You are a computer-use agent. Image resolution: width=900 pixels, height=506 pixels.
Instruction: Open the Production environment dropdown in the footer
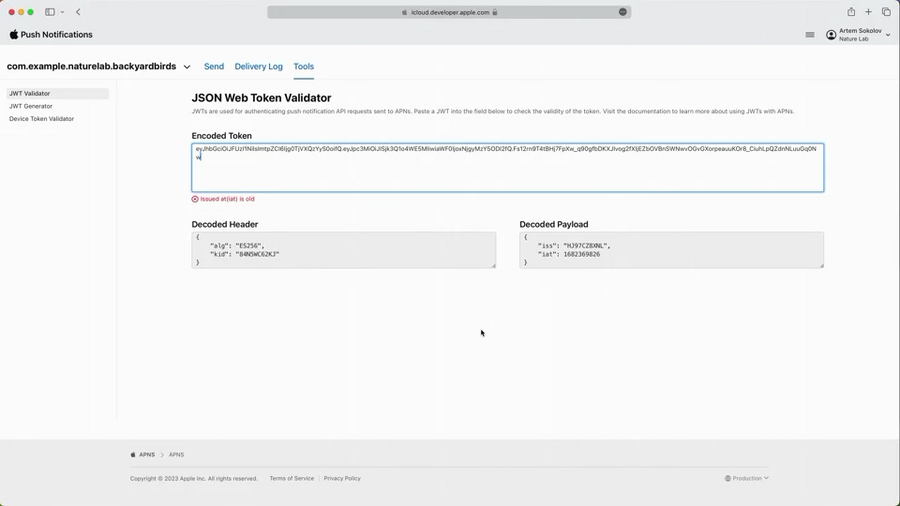point(746,478)
